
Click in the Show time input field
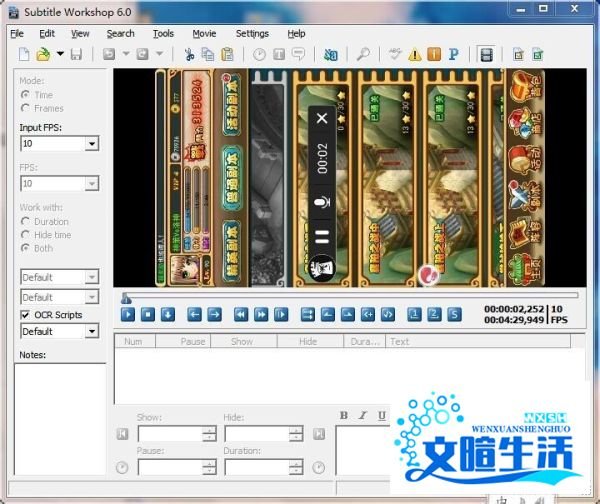coord(170,434)
